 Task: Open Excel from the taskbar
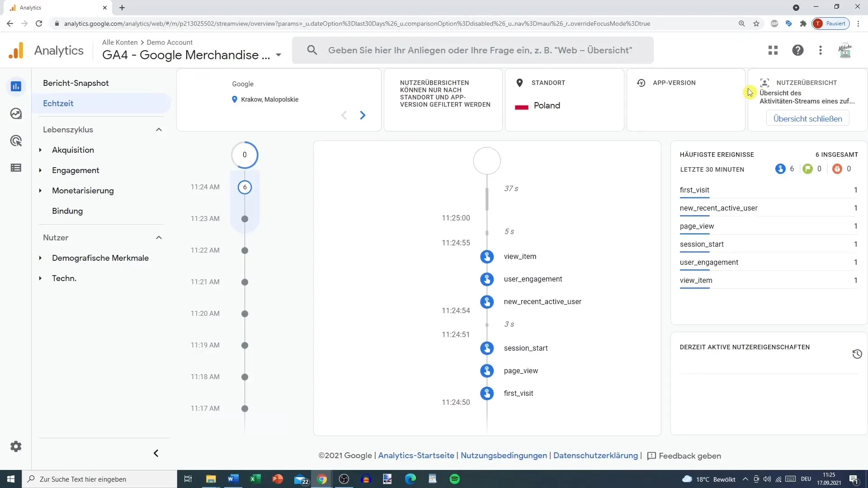[x=255, y=479]
